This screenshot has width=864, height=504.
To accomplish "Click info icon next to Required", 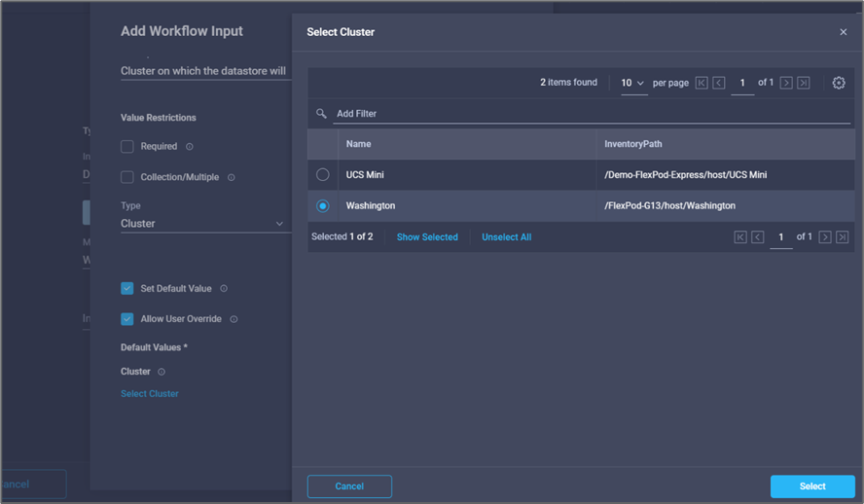I will tap(190, 147).
